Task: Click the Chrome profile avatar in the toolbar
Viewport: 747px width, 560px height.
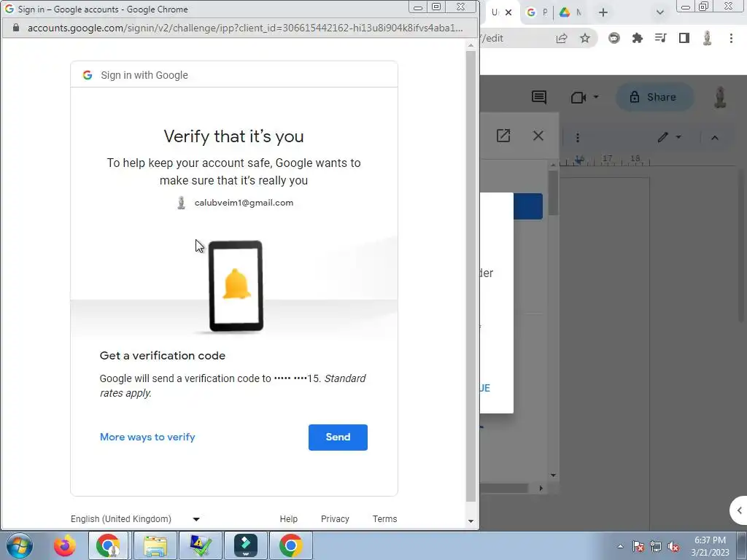Action: [708, 38]
